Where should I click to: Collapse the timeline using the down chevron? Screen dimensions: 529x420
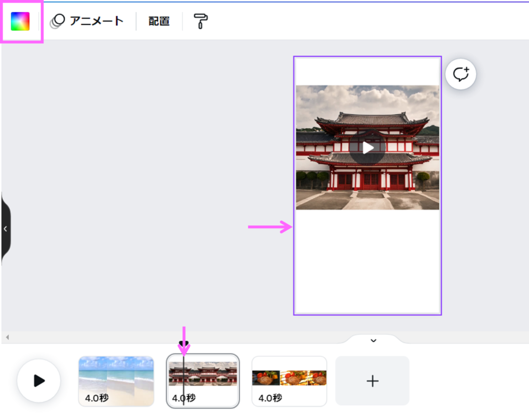point(374,340)
